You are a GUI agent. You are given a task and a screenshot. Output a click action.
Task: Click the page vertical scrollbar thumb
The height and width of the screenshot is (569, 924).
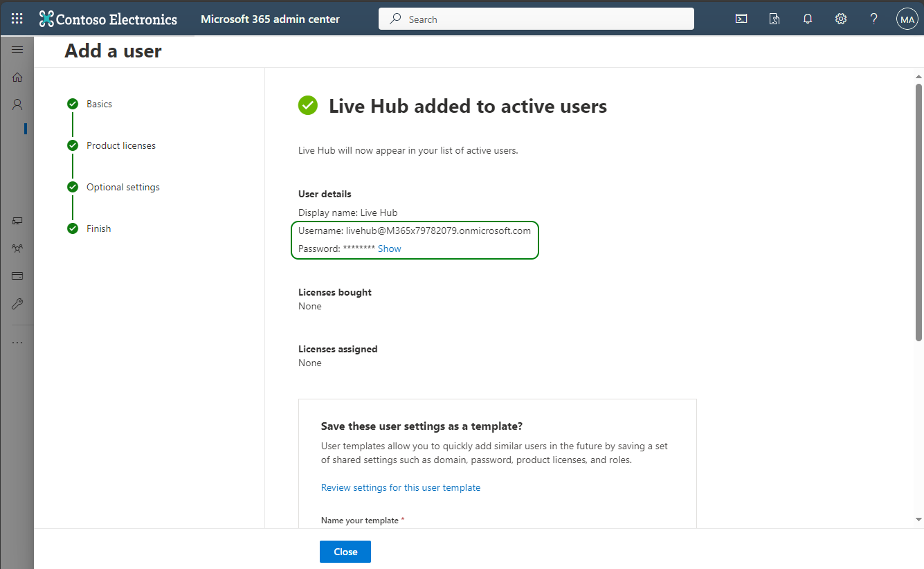919,213
